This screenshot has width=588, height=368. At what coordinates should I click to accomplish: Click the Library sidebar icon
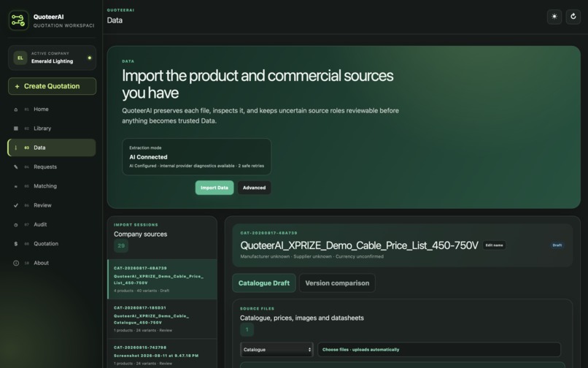click(16, 129)
